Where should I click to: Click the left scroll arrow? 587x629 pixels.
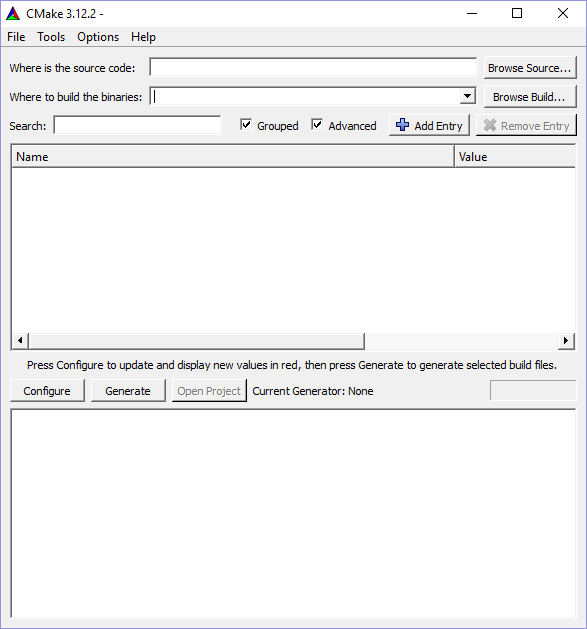point(20,341)
